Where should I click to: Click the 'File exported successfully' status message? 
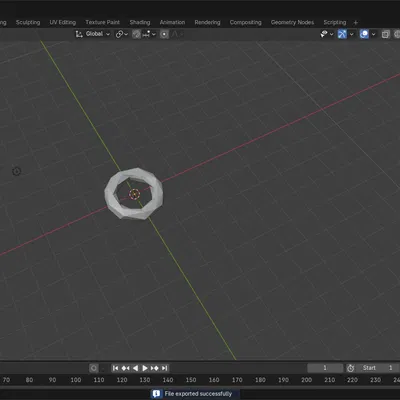coord(198,394)
